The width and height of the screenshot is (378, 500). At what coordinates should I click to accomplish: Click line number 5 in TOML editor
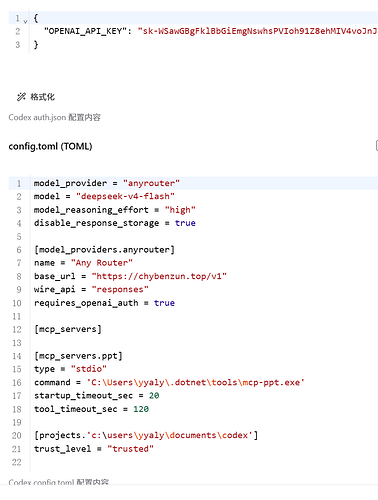tap(19, 237)
